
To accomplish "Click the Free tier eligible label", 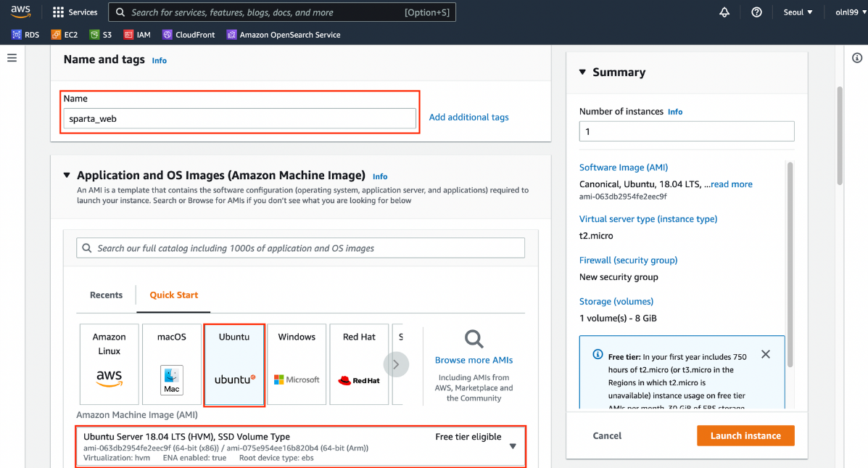I will tap(468, 437).
